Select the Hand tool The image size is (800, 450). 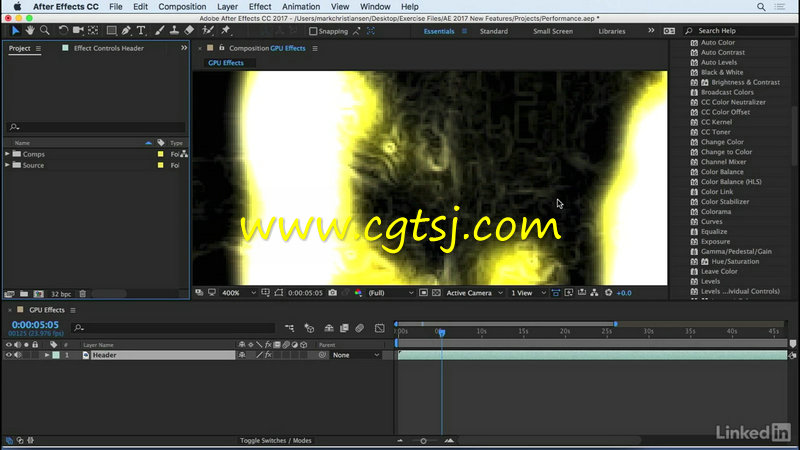pyautogui.click(x=30, y=31)
